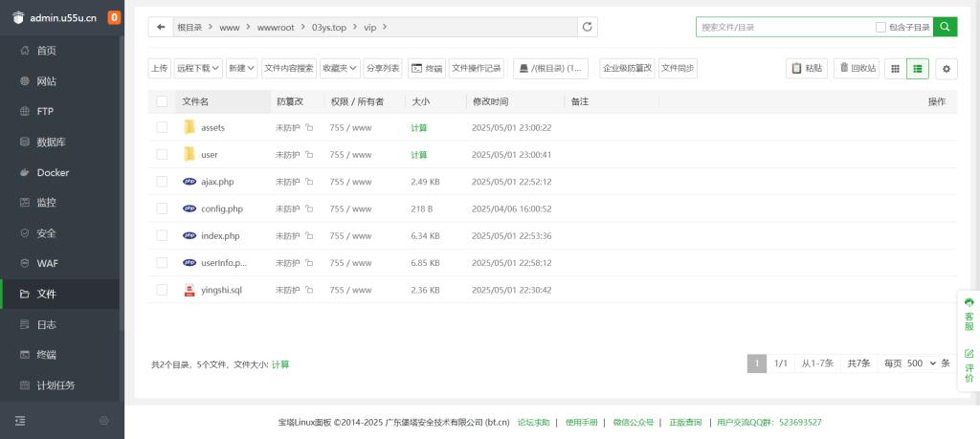Calculate size of assets folder

coord(419,128)
